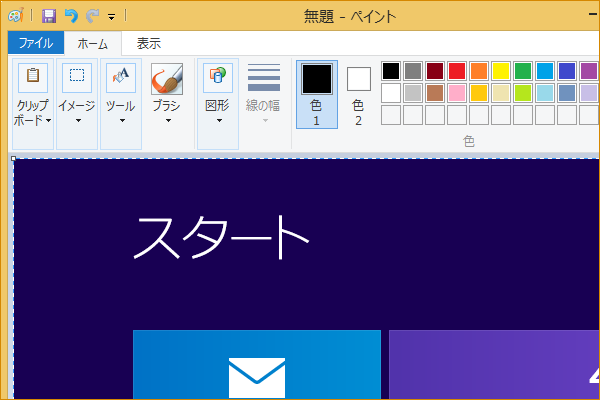Click the Shapes icon
Screen dimensions: 600x400
[x=218, y=78]
